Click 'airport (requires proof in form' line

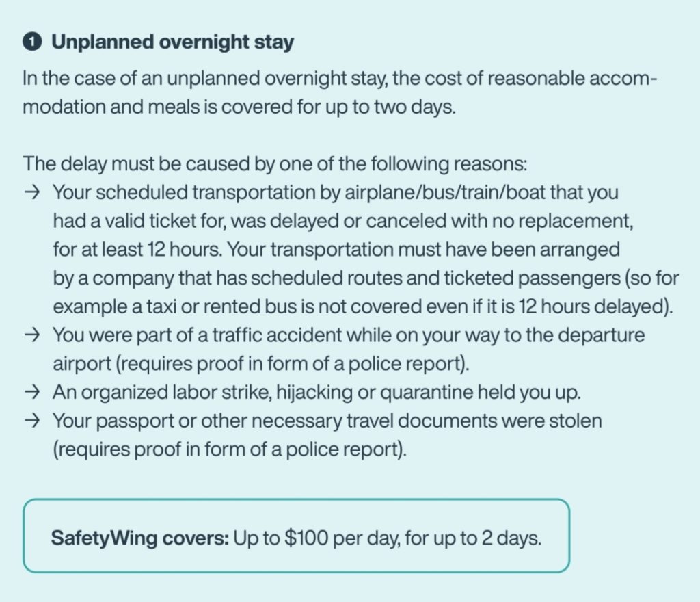[261, 364]
